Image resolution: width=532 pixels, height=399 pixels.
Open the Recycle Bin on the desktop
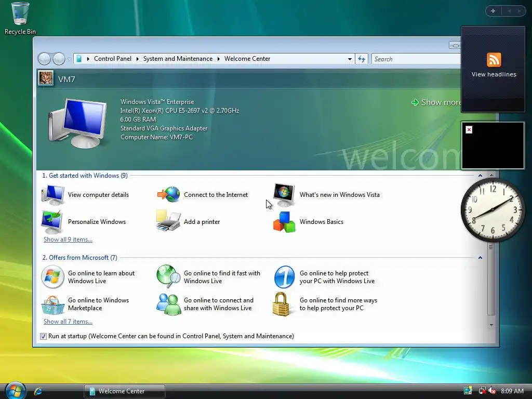point(20,18)
